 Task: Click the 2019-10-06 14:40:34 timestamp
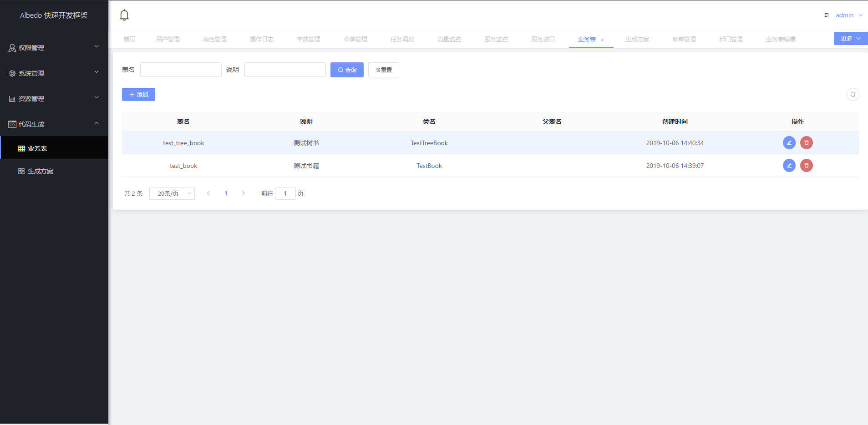675,143
